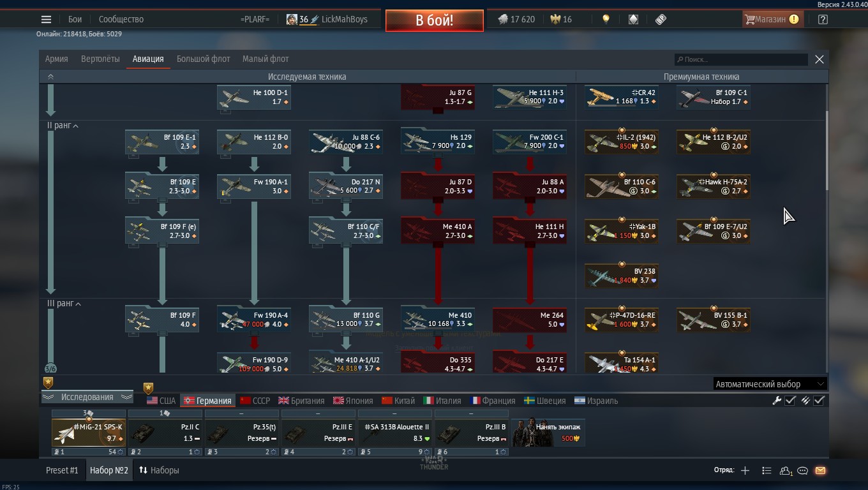Screen dimensions: 868x490
Task: Collapse the II ранг section
Action: coord(63,126)
